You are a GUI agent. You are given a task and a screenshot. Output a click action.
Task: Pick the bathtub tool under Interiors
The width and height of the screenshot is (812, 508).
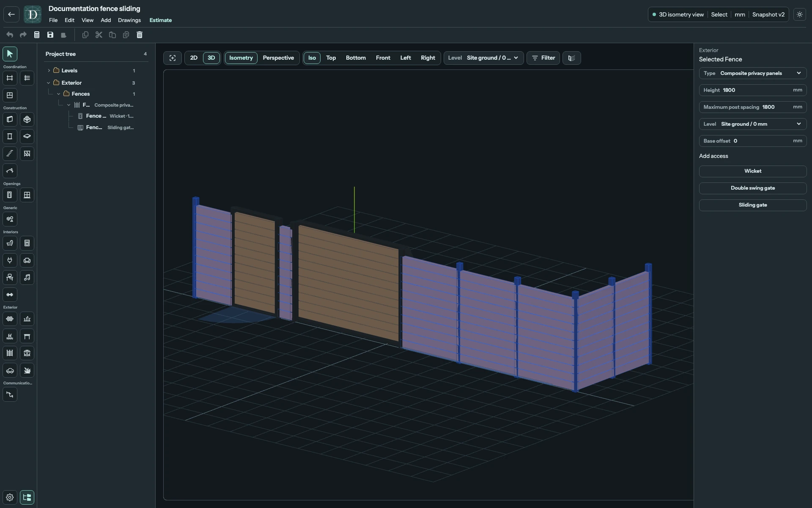[10, 243]
